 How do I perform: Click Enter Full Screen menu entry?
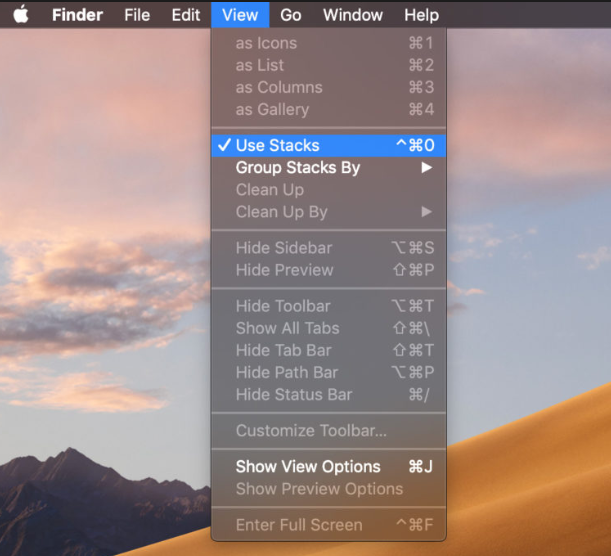tap(299, 525)
